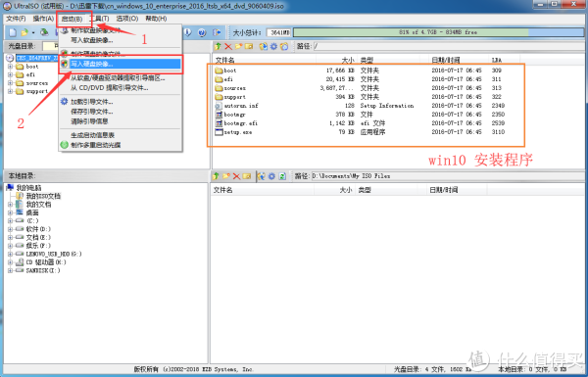The height and width of the screenshot is (377, 588).
Task: Choose 写入软盘映像... menu item
Action: 121,40
